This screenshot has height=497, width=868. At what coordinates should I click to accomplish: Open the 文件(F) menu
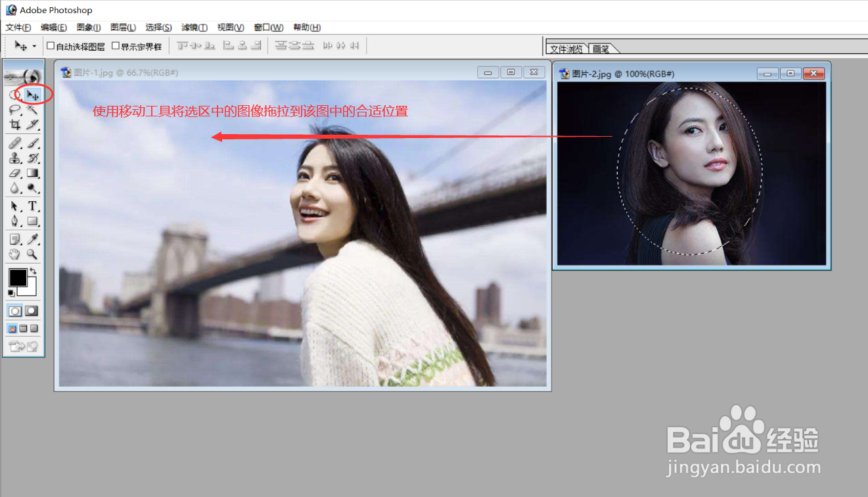(x=18, y=27)
